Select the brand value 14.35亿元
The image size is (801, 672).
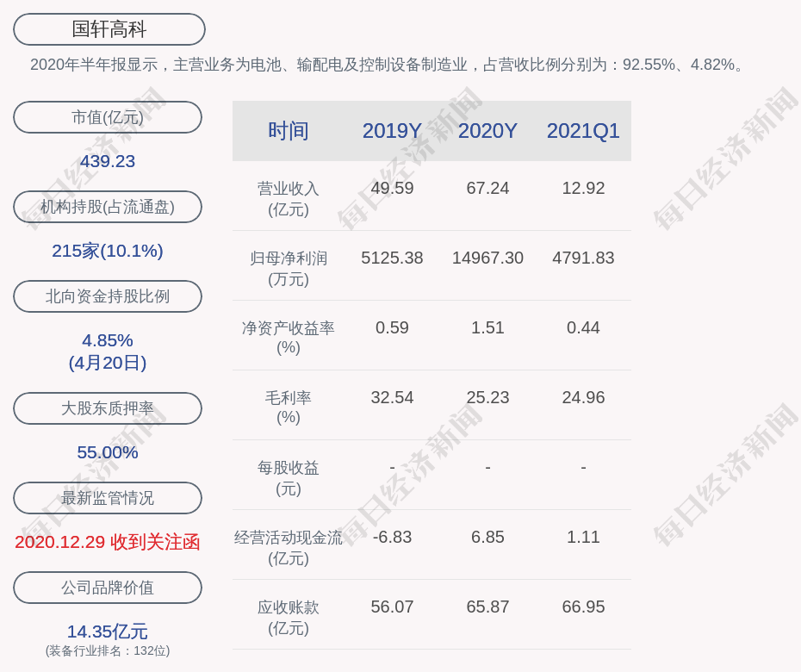(x=108, y=632)
